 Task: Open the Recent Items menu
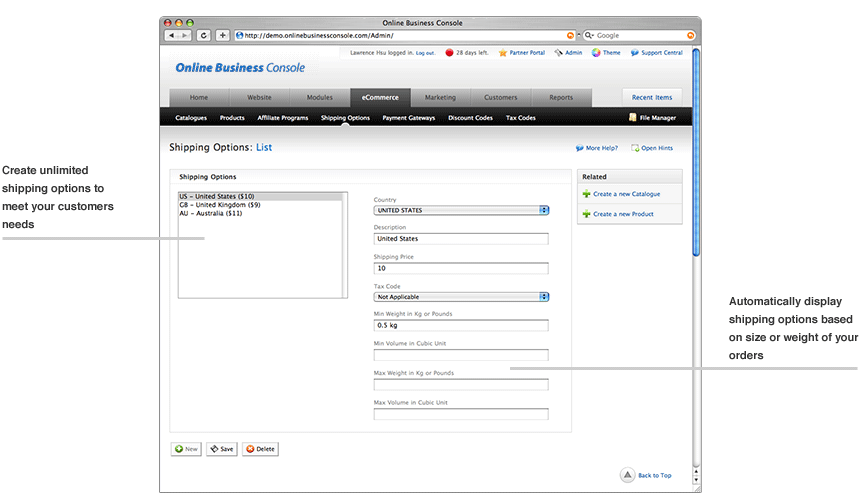coord(652,97)
